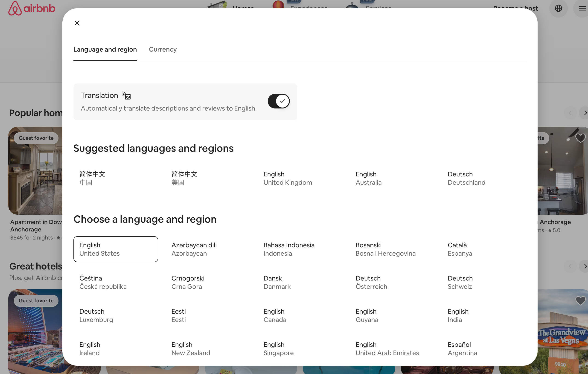Next arrow for Popular homes carousel
588x374 pixels.
[x=584, y=113]
